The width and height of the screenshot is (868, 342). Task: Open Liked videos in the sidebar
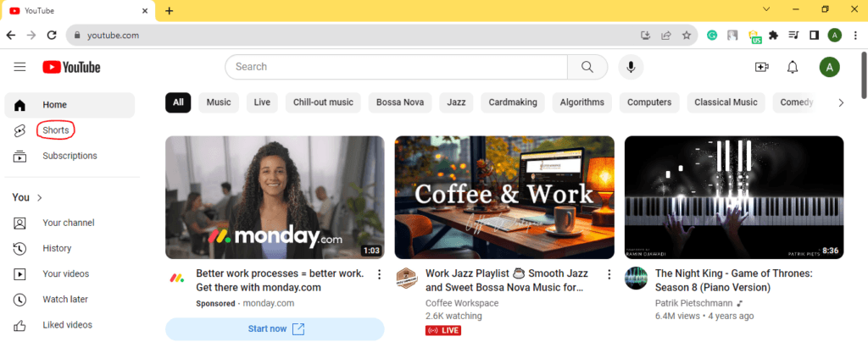coord(70,324)
